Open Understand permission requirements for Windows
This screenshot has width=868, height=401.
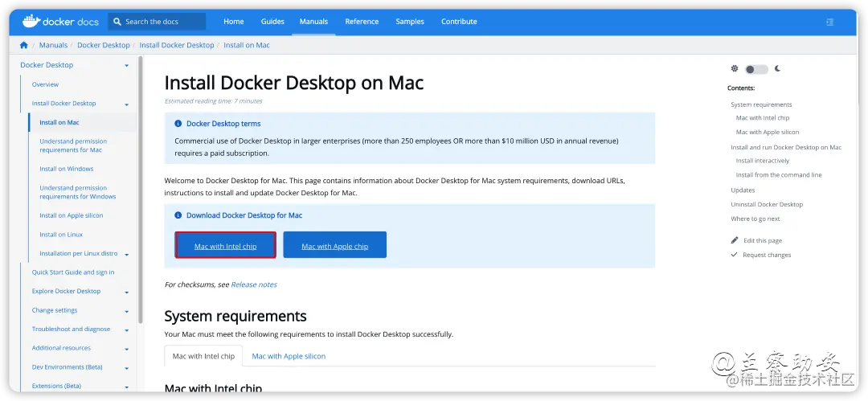point(77,192)
